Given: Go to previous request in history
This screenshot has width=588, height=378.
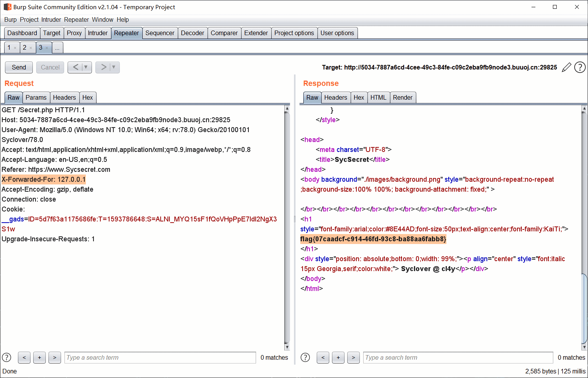Looking at the screenshot, I should pos(76,67).
